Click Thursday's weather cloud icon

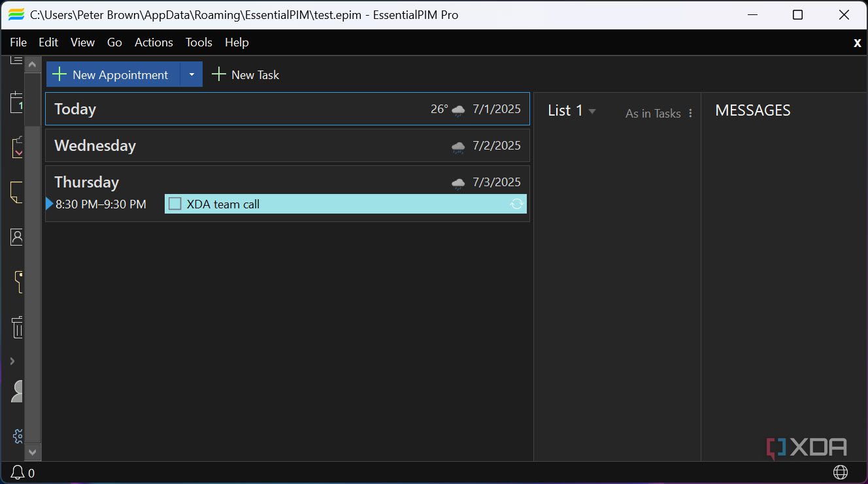click(458, 184)
